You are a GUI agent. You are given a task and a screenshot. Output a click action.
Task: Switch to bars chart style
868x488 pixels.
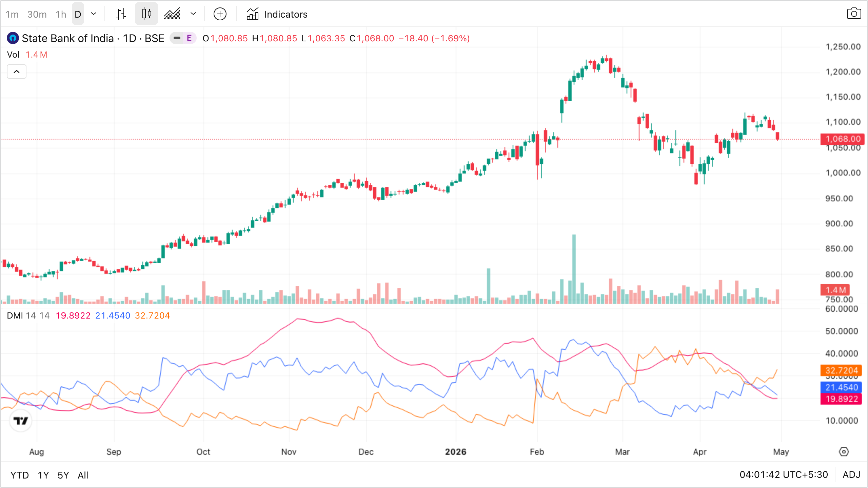coord(121,14)
